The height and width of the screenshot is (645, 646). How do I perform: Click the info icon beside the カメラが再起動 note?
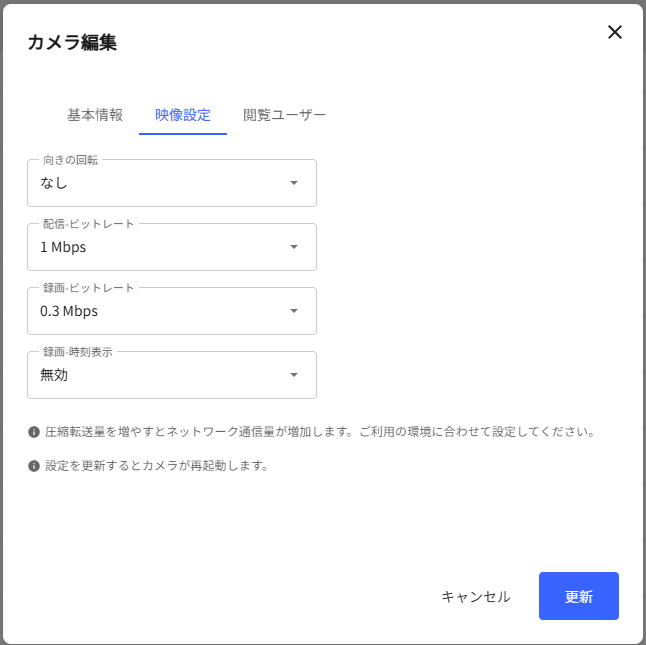coord(34,466)
